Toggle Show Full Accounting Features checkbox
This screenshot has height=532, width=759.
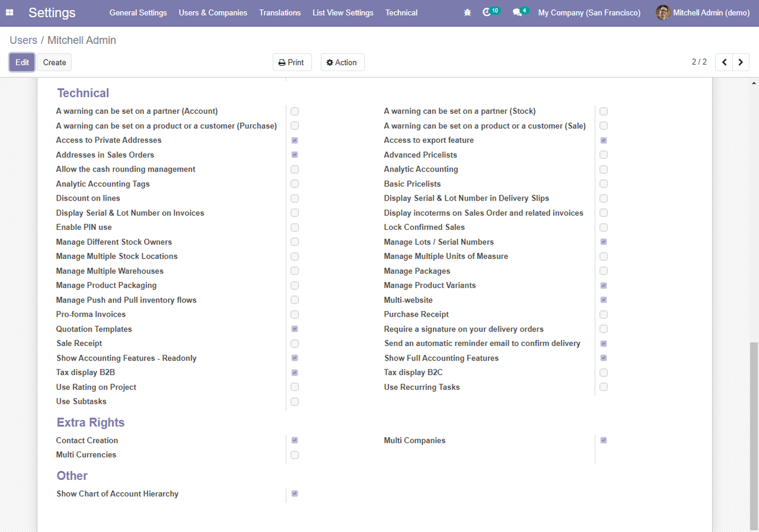(x=603, y=358)
